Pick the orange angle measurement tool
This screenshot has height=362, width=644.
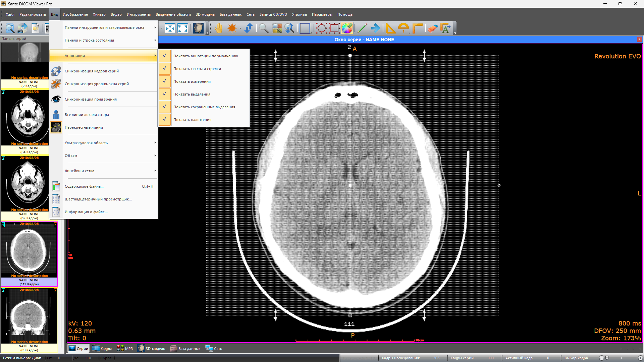point(390,28)
